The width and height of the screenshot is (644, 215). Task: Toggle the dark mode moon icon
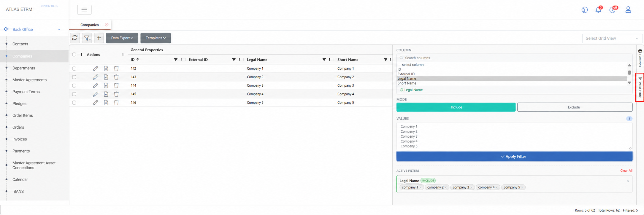[613, 9]
